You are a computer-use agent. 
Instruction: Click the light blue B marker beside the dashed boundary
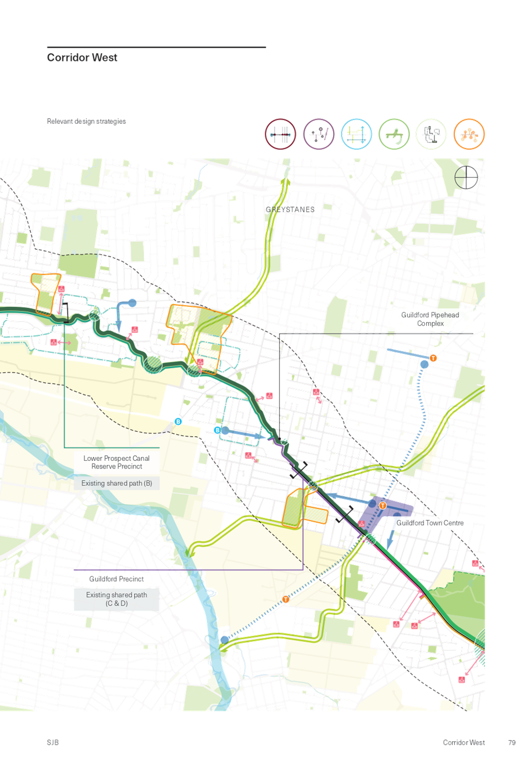coord(178,421)
